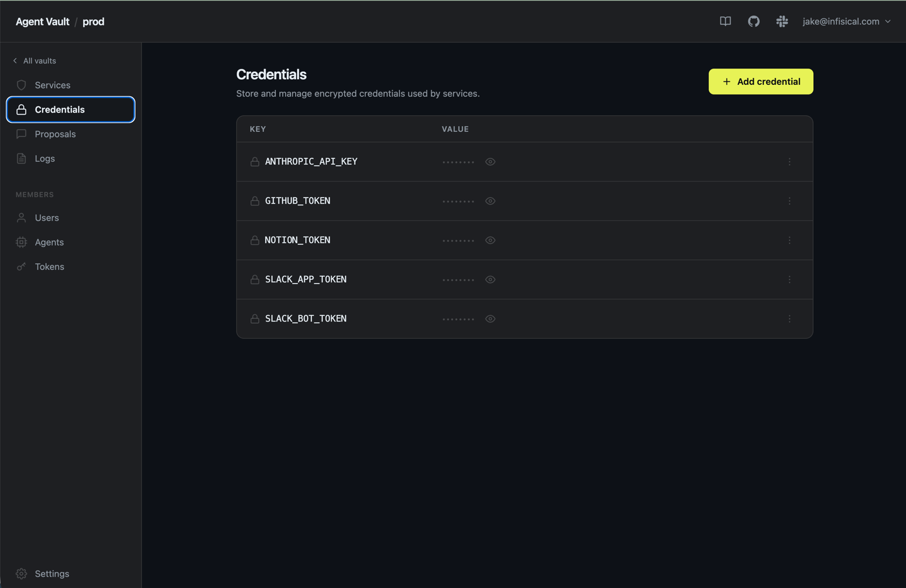Open the GITHUB_TOKEN row actions menu
Image resolution: width=906 pixels, height=588 pixels.
[789, 201]
